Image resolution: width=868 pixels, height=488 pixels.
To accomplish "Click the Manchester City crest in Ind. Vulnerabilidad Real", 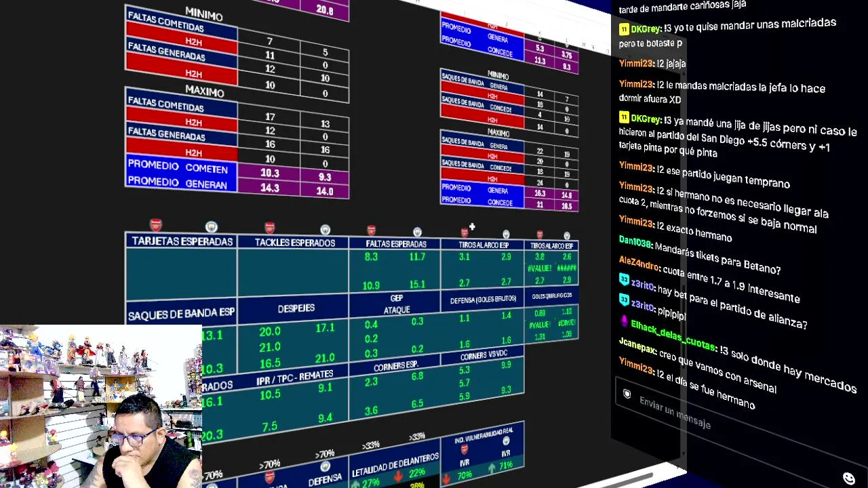I will (x=506, y=441).
